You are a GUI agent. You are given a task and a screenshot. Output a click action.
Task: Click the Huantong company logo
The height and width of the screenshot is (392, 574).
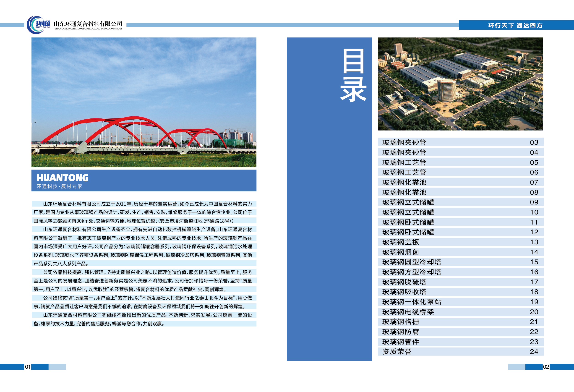coord(39,25)
